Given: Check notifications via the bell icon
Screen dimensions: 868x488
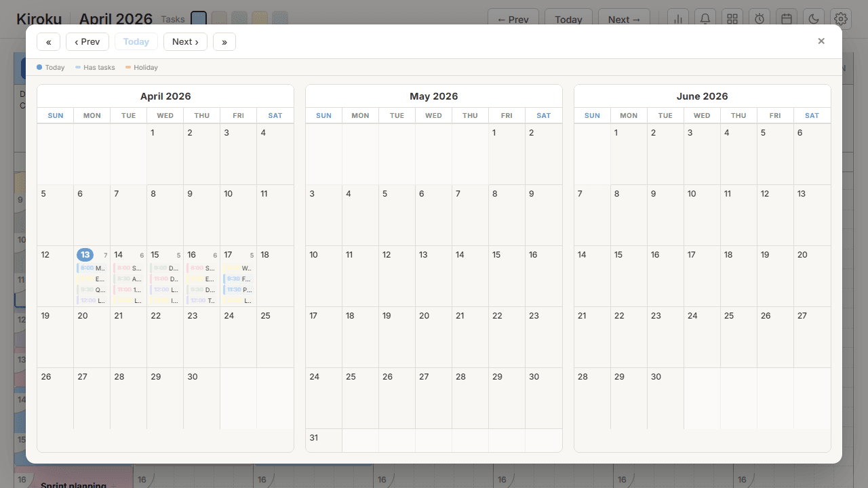Looking at the screenshot, I should [705, 18].
